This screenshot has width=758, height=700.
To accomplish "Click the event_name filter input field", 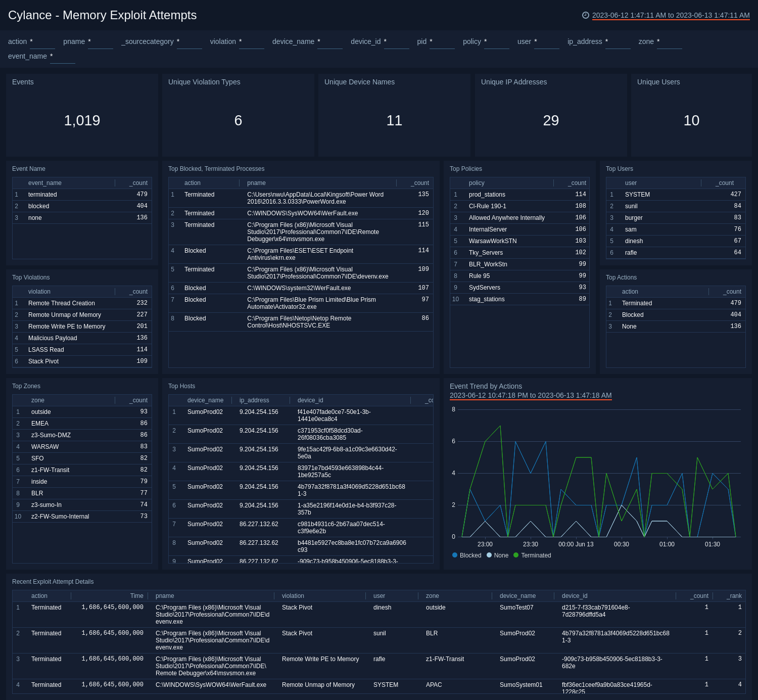I will (63, 58).
